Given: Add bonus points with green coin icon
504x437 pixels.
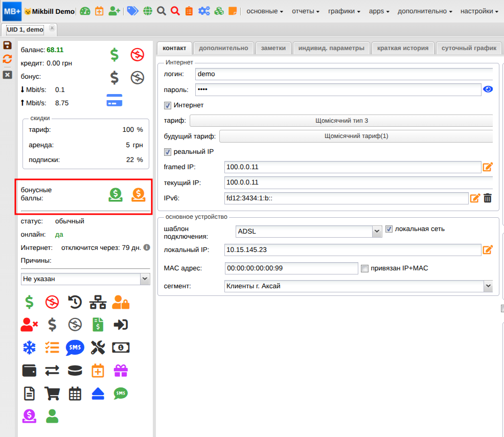Looking at the screenshot, I should point(116,195).
